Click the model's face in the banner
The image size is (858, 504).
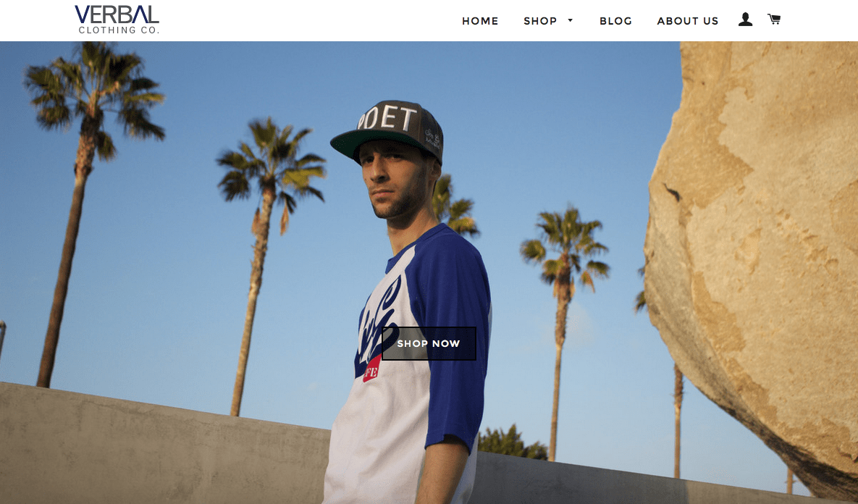tap(395, 180)
